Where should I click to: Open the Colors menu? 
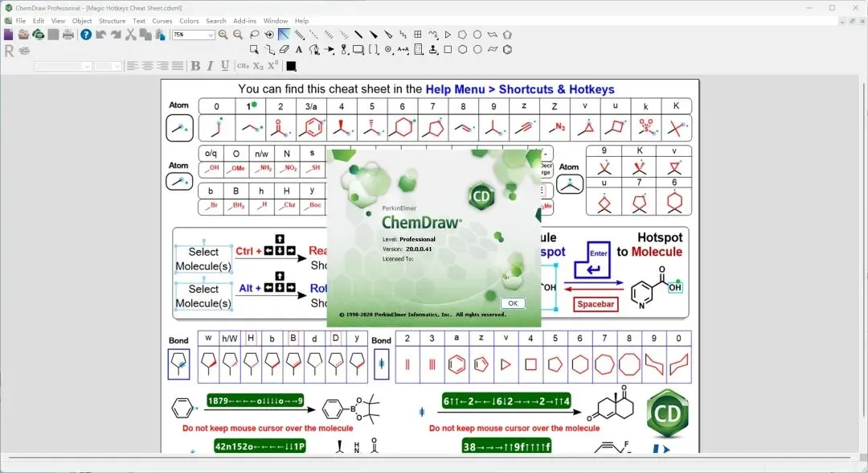coord(189,20)
